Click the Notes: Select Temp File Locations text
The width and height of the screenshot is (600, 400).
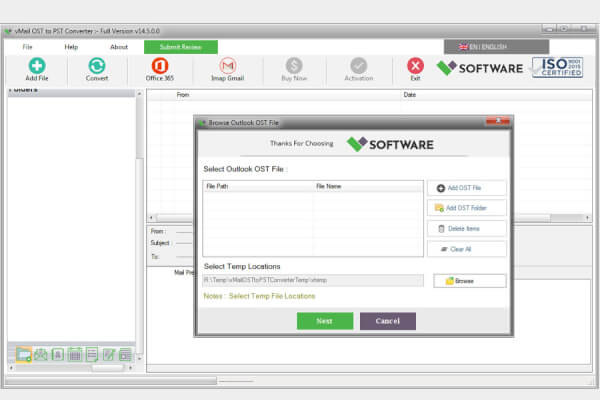[259, 296]
